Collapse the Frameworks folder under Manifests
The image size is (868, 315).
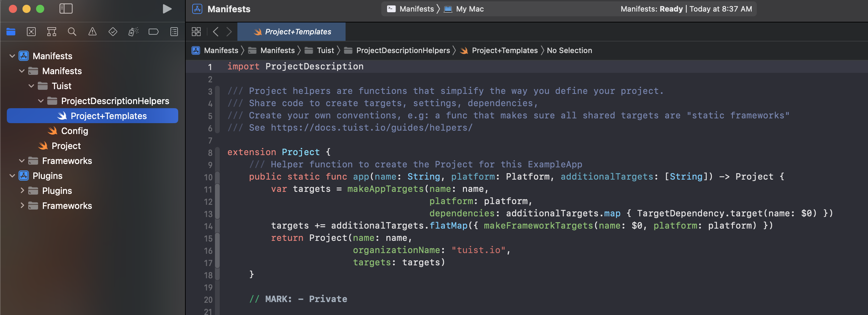click(22, 161)
